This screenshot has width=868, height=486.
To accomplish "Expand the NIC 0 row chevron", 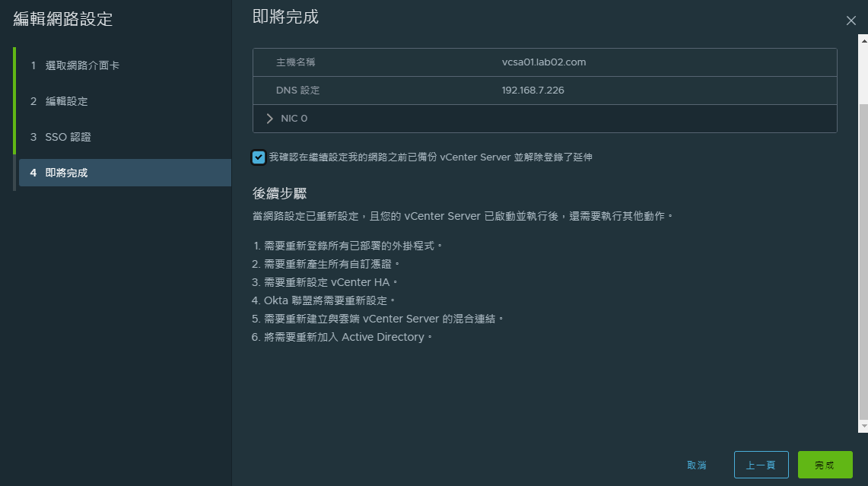I will click(269, 119).
